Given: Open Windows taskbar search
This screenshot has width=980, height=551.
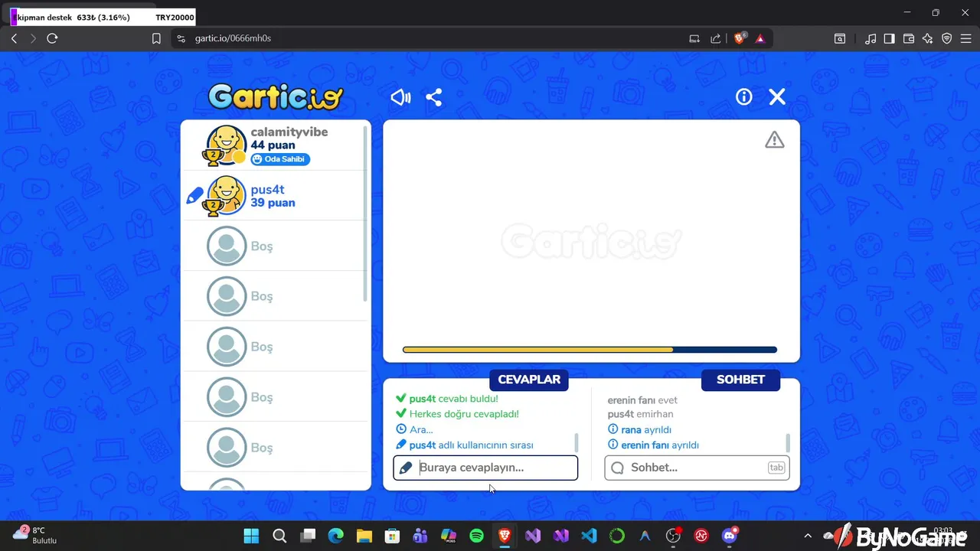Looking at the screenshot, I should tap(279, 536).
